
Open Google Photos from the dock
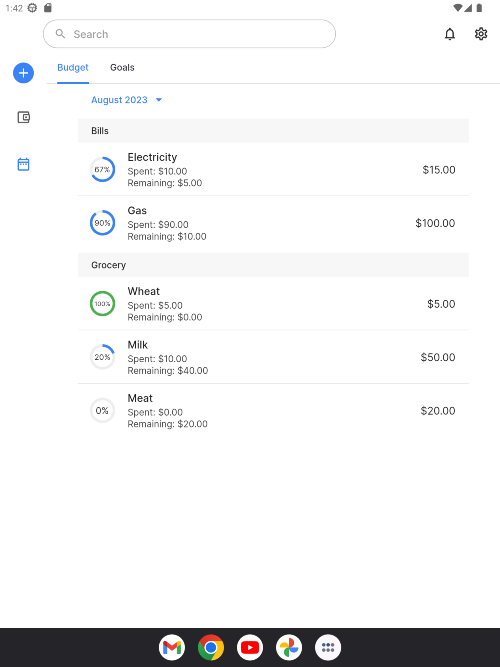pos(289,647)
